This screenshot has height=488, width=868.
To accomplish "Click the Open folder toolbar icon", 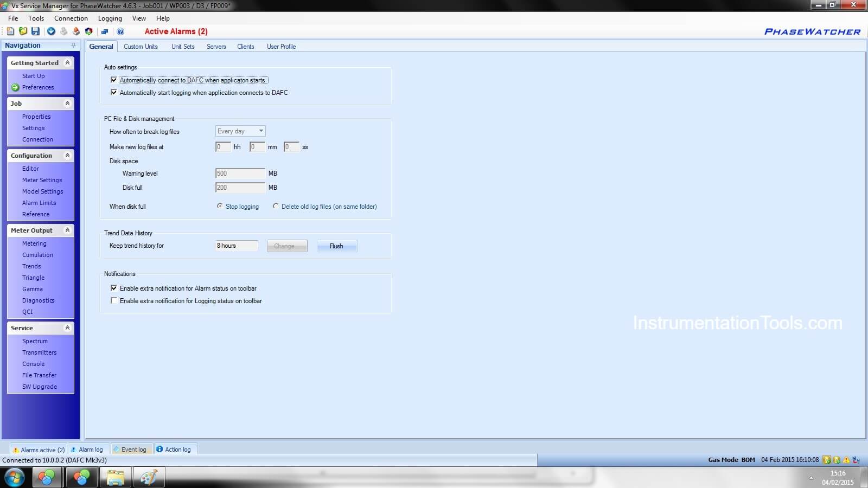I will (23, 31).
